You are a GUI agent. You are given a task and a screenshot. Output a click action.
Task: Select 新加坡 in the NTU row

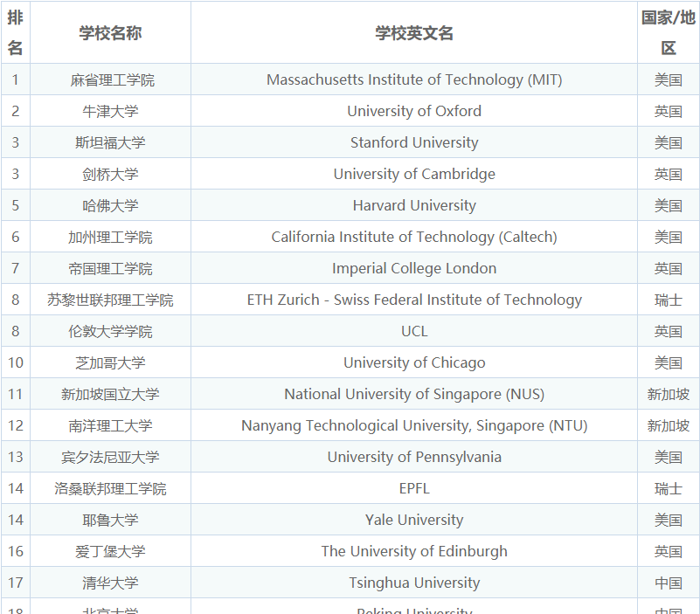click(x=669, y=425)
